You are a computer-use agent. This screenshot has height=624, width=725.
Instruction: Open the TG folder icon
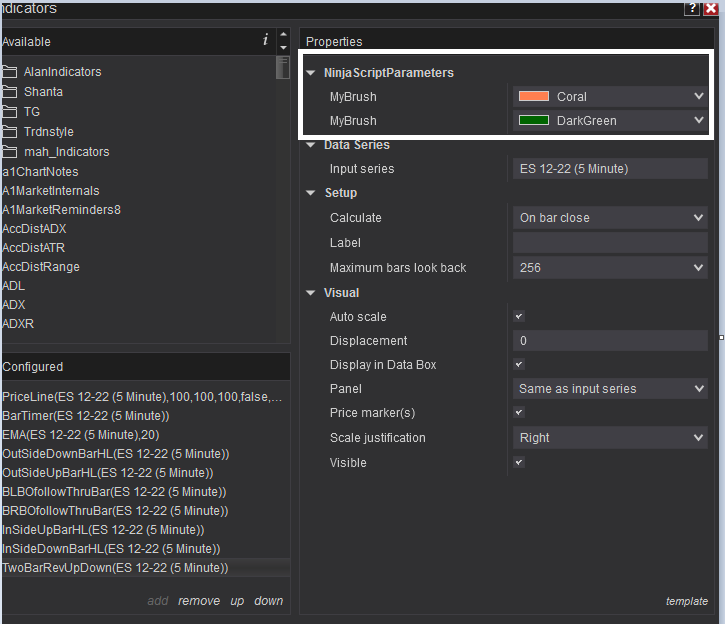pyautogui.click(x=10, y=112)
